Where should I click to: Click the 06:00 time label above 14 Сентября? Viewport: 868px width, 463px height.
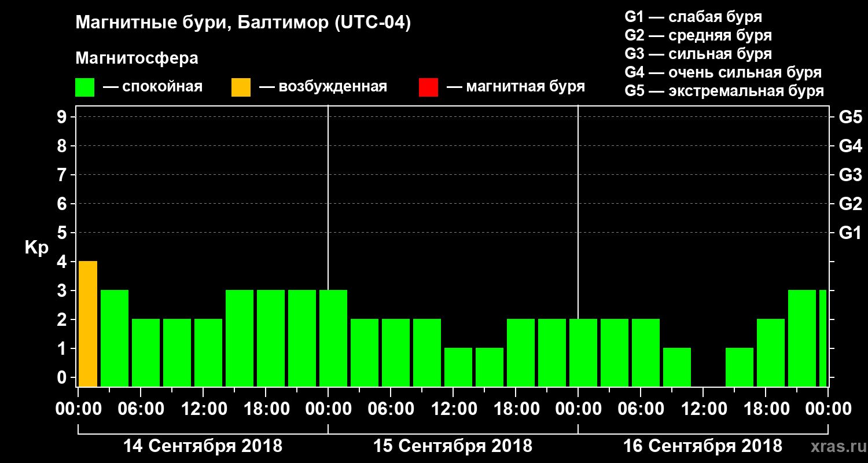pos(141,409)
